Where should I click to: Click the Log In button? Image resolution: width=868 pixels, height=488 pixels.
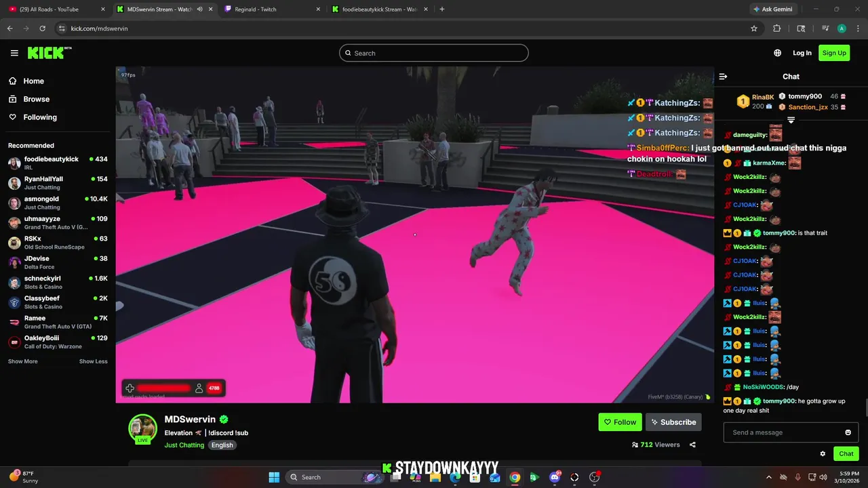point(802,53)
